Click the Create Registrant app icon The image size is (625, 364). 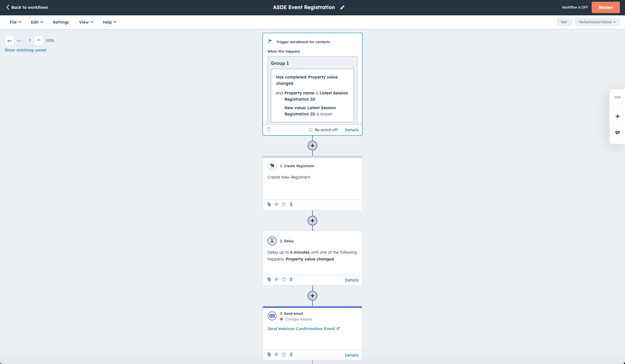[272, 166]
